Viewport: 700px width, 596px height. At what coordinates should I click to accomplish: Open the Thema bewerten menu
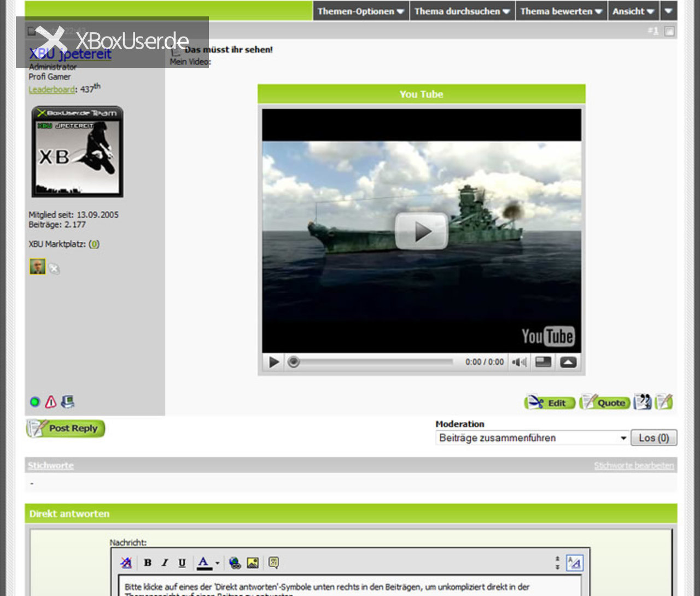[x=561, y=11]
